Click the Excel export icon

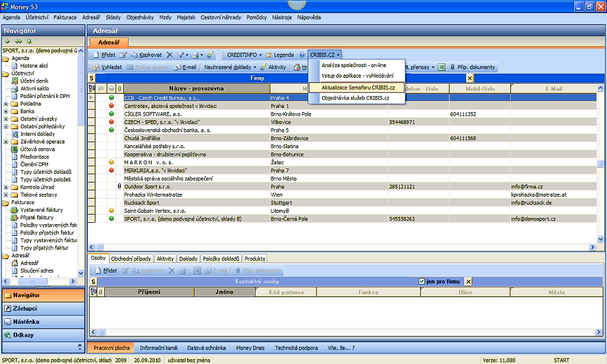click(442, 68)
